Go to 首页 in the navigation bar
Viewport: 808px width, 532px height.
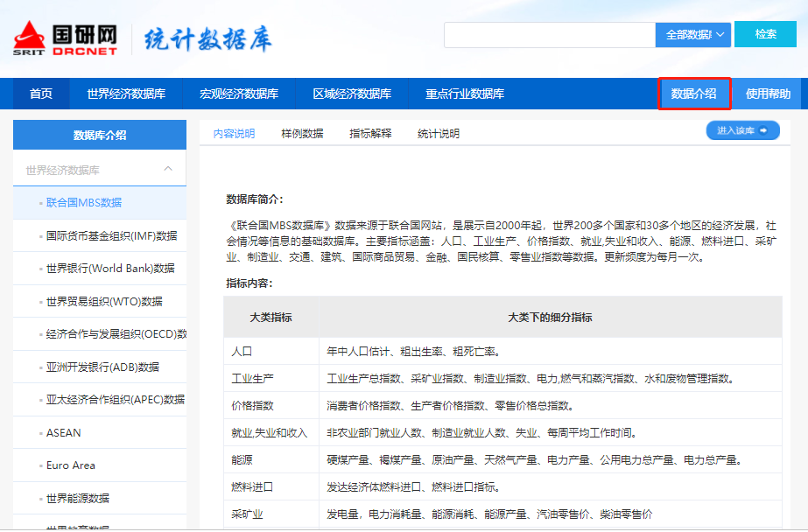(41, 94)
